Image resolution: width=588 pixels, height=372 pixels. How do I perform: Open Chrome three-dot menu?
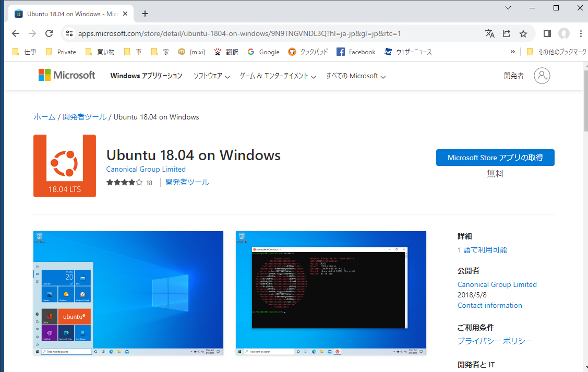click(x=581, y=33)
